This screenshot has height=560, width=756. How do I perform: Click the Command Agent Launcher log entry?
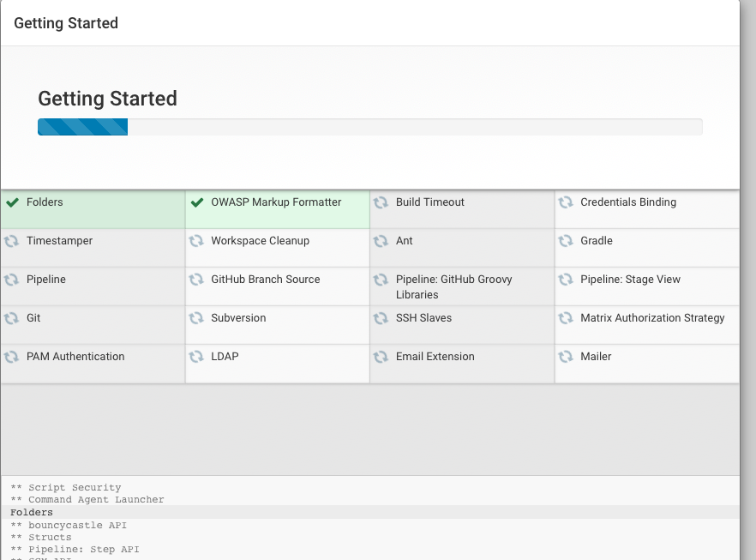pyautogui.click(x=87, y=500)
